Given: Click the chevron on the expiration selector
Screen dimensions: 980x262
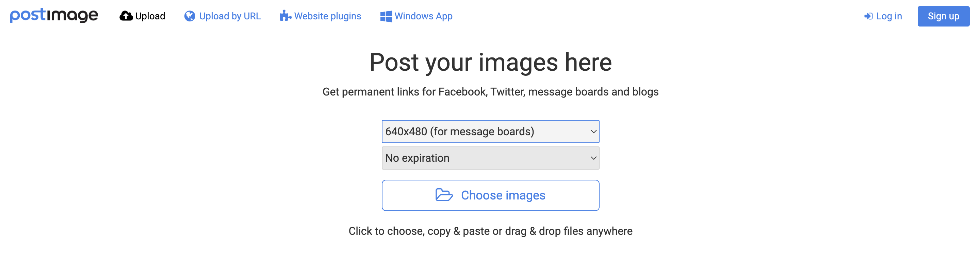Looking at the screenshot, I should pyautogui.click(x=593, y=158).
